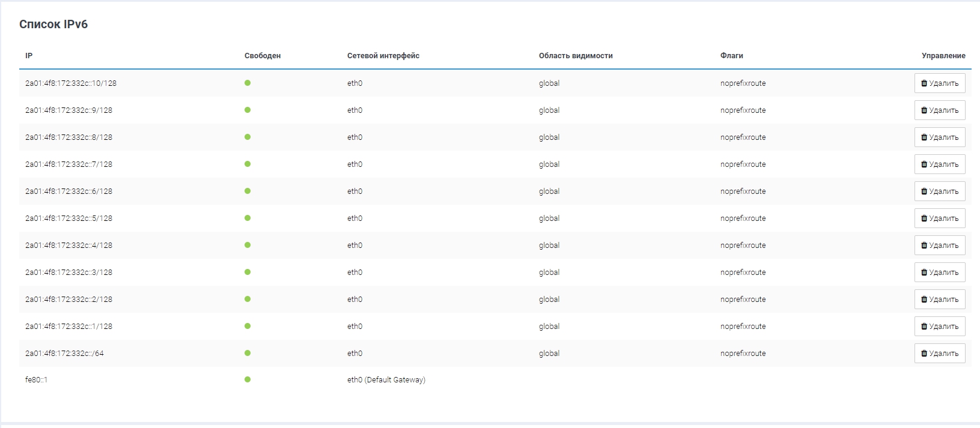This screenshot has height=428, width=980.
Task: Click the Область видимости column header
Action: [576, 56]
